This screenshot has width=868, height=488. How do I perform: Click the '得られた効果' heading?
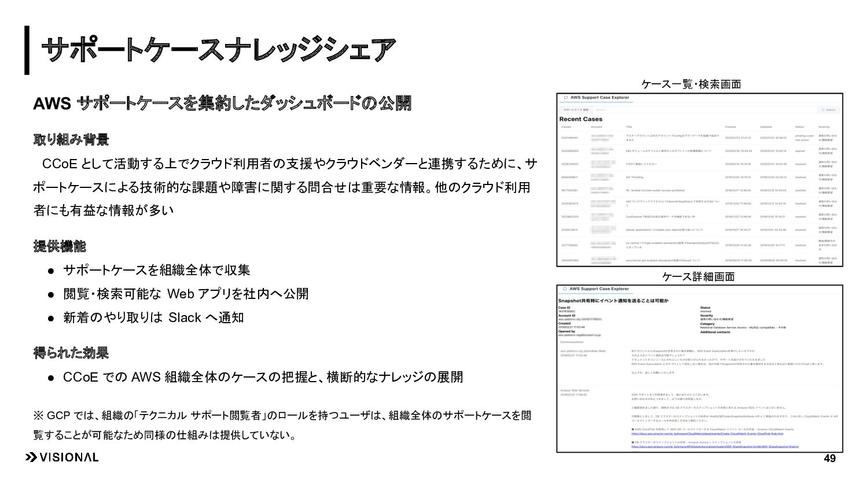71,353
